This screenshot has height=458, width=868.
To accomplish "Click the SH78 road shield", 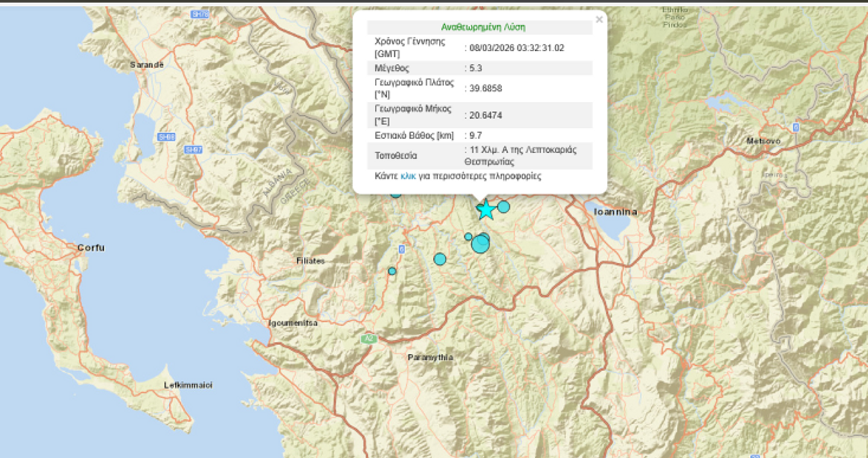I will coord(198,14).
